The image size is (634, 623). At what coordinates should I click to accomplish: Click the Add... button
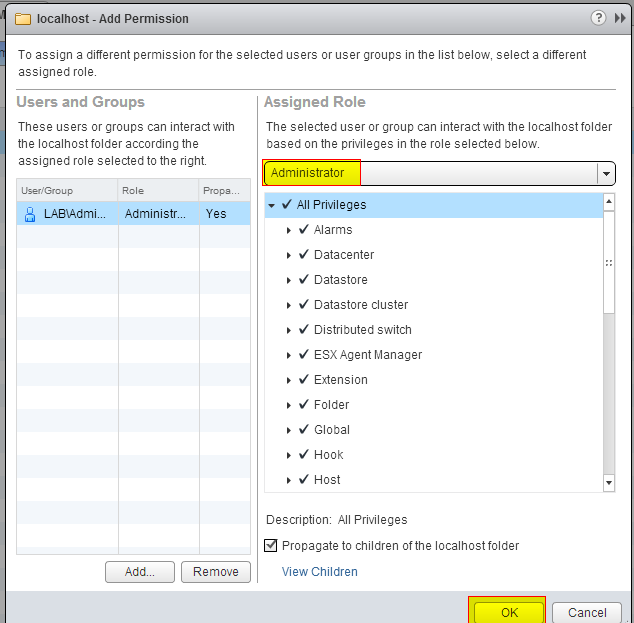tap(140, 572)
